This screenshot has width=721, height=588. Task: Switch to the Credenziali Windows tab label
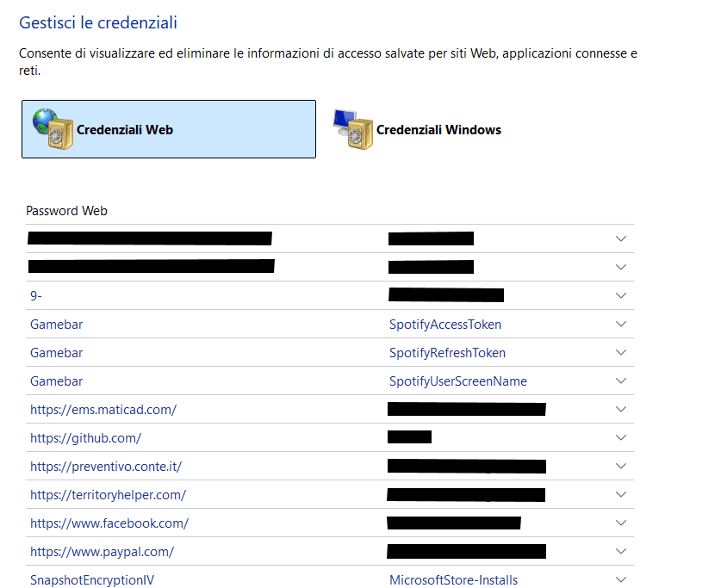coord(438,130)
